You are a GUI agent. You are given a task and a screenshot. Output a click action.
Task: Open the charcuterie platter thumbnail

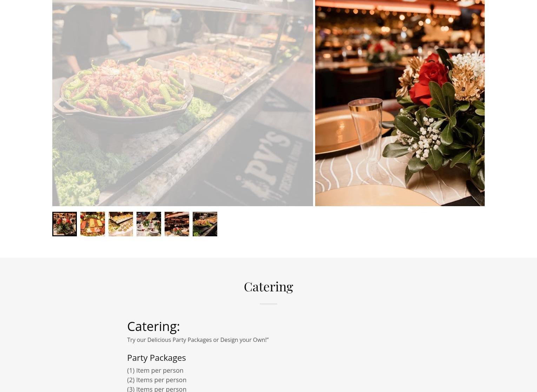[x=93, y=224]
